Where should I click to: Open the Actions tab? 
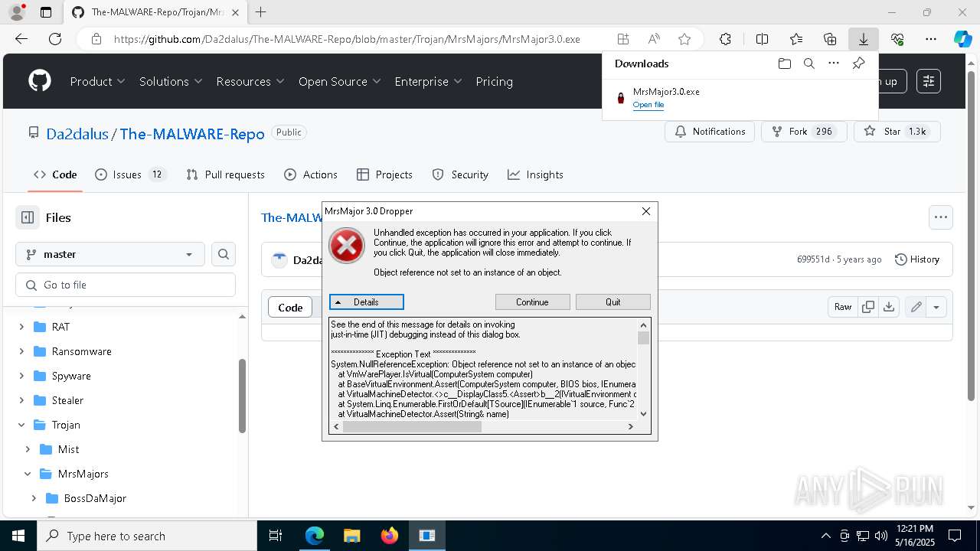point(310,174)
